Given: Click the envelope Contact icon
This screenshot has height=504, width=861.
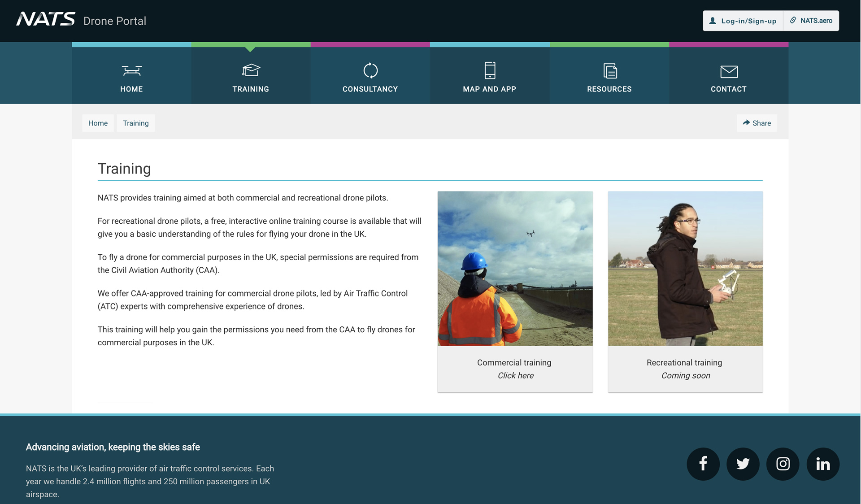Looking at the screenshot, I should [729, 71].
